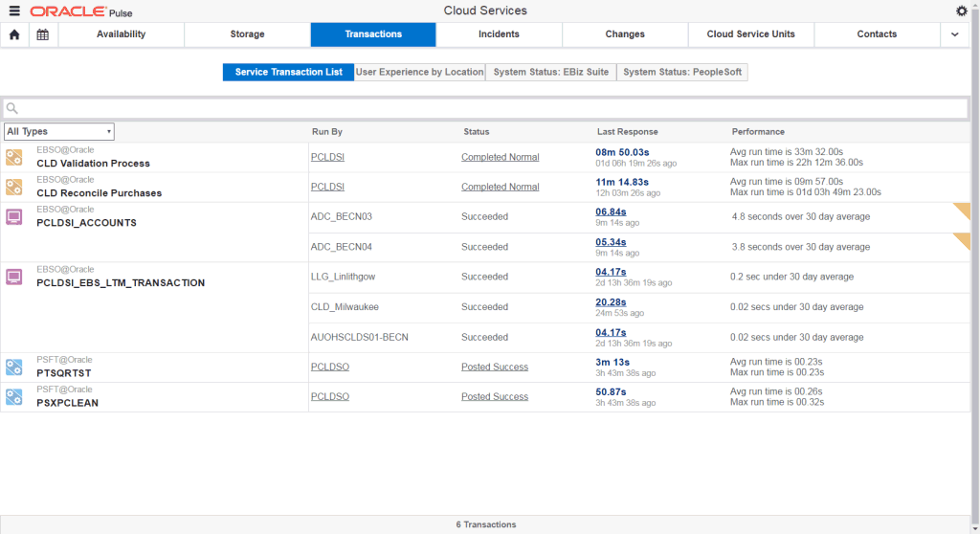This screenshot has width=980, height=534.
Task: Click the 50.87s response time
Action: [x=611, y=392]
